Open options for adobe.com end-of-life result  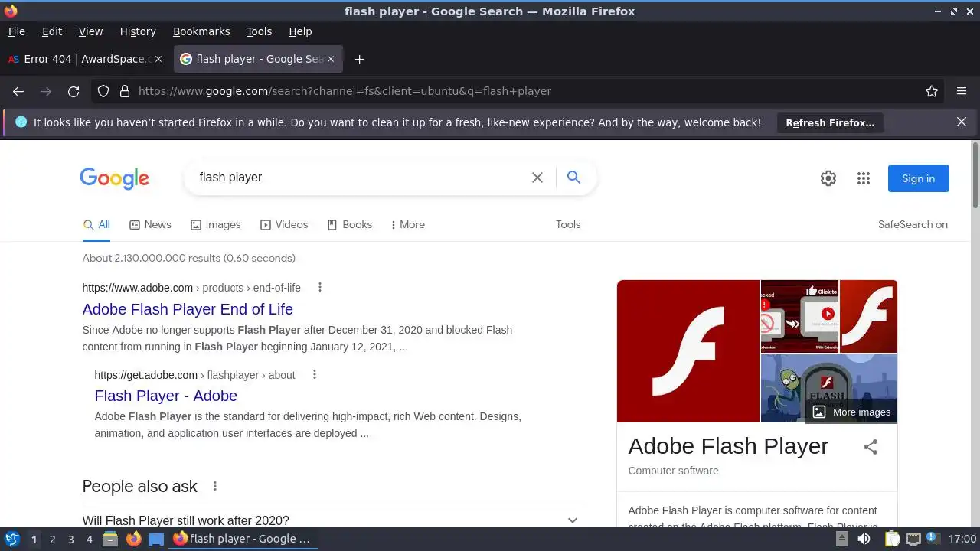[x=320, y=288]
